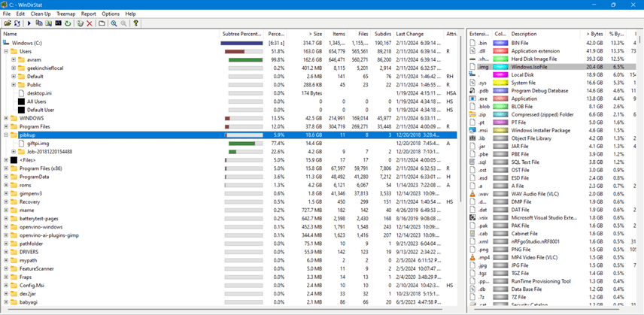Screen dimensions: 644x315
Task: Open the Help menu
Action: coord(131,14)
